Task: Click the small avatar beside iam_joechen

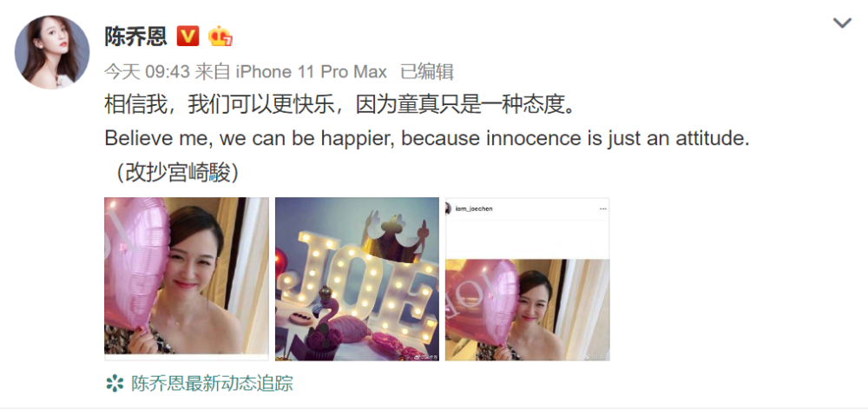Action: pyautogui.click(x=448, y=208)
